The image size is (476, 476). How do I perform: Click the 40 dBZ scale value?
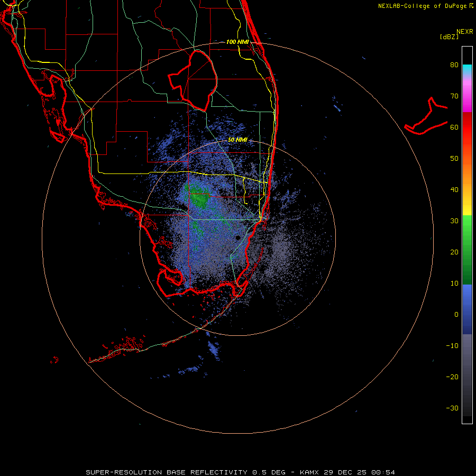coord(454,190)
